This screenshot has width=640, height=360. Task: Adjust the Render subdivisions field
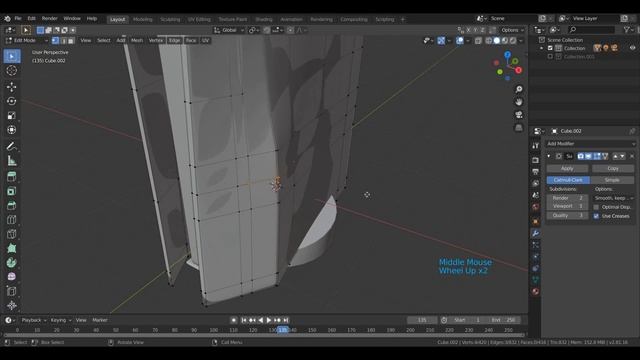(567, 198)
